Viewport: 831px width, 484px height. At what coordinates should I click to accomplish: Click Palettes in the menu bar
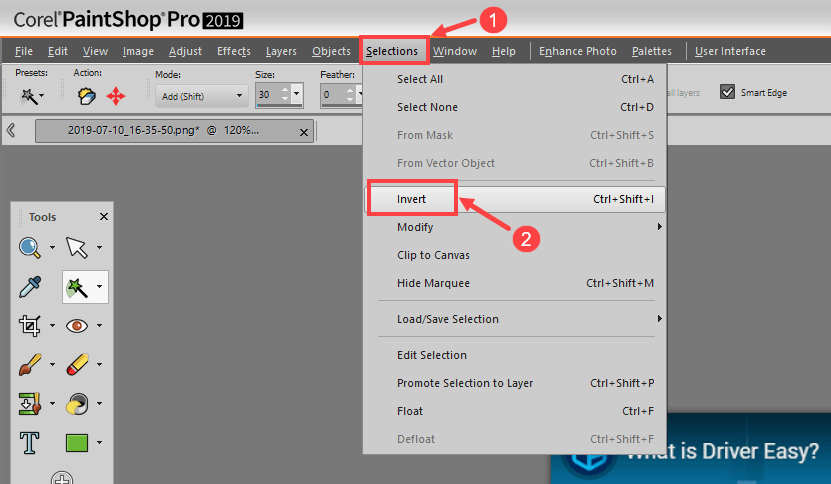click(x=652, y=51)
